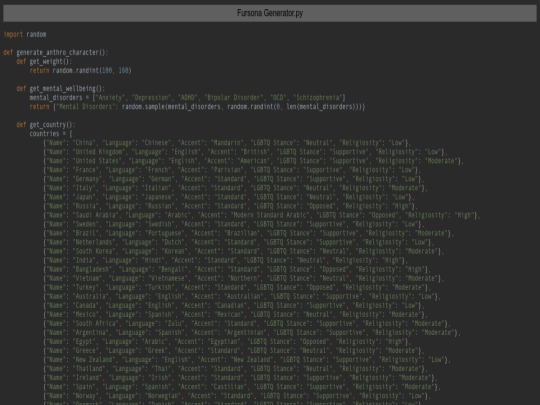Select the 'generate_anthro_character' function name
Screen dimensions: 540x405
(58, 53)
